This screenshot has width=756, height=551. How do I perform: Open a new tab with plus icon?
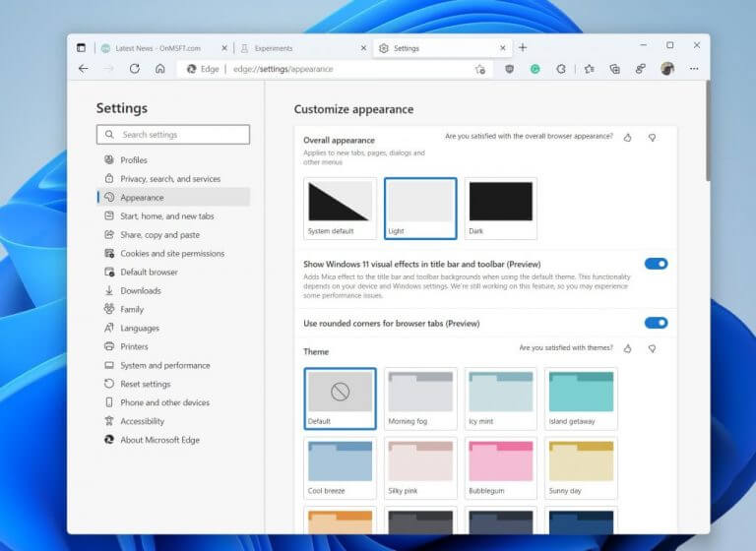point(523,47)
